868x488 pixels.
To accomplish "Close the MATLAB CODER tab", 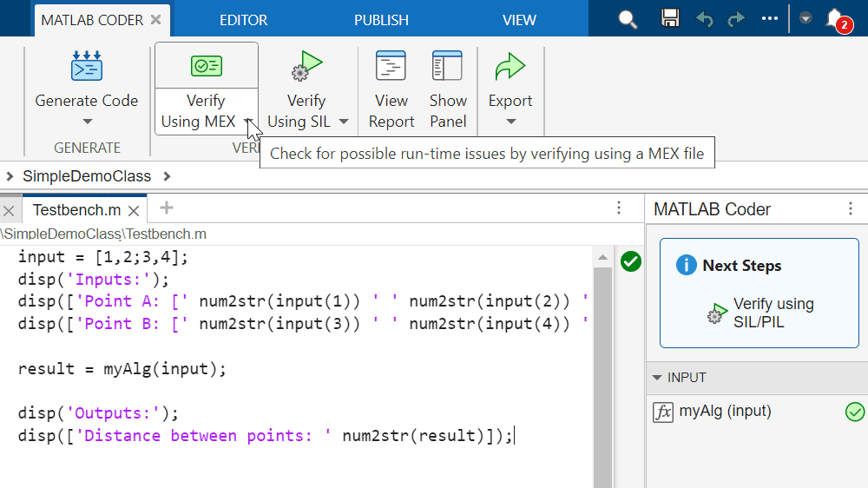I will coord(156,20).
